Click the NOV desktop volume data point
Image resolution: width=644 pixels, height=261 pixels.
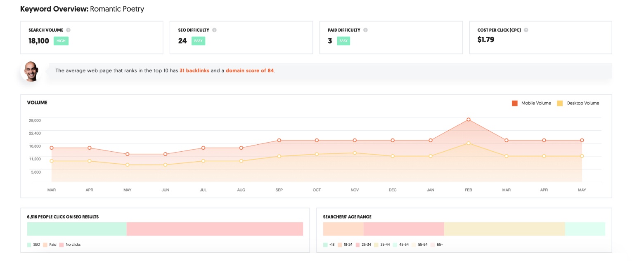(355, 153)
